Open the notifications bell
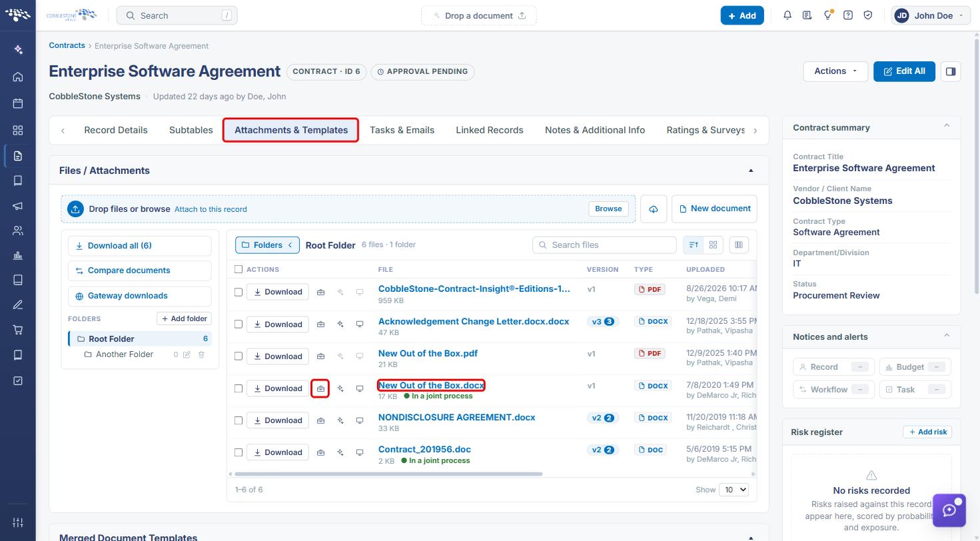The image size is (980, 541). pyautogui.click(x=787, y=15)
